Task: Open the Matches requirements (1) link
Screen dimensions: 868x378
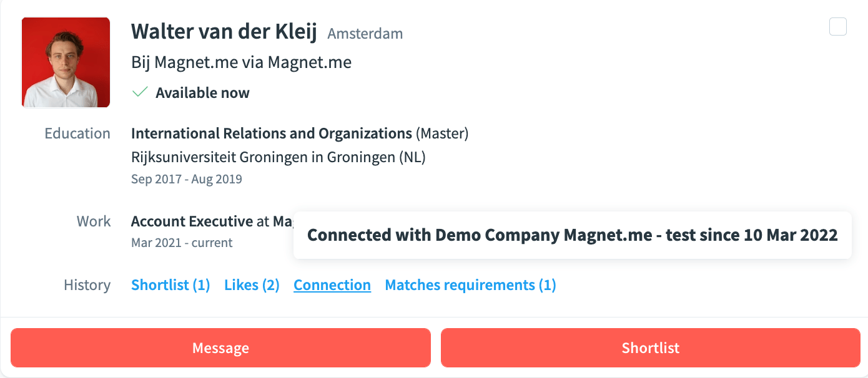Action: [470, 285]
